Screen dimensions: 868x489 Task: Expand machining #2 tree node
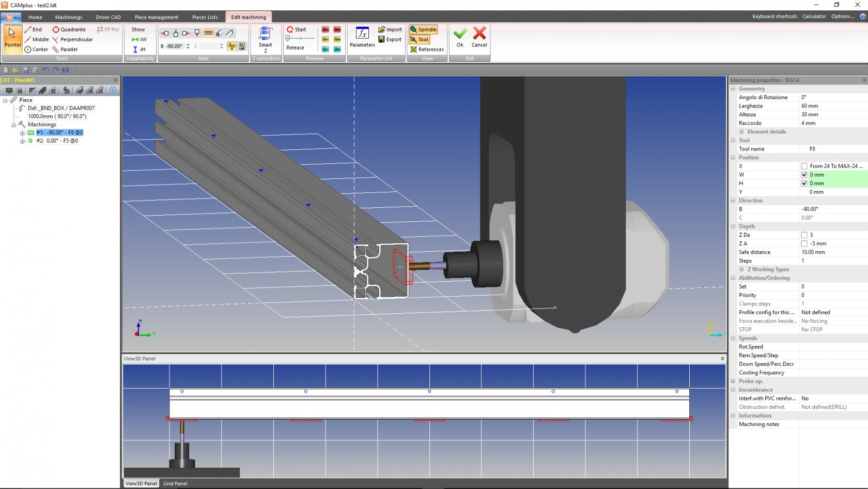pyautogui.click(x=22, y=141)
